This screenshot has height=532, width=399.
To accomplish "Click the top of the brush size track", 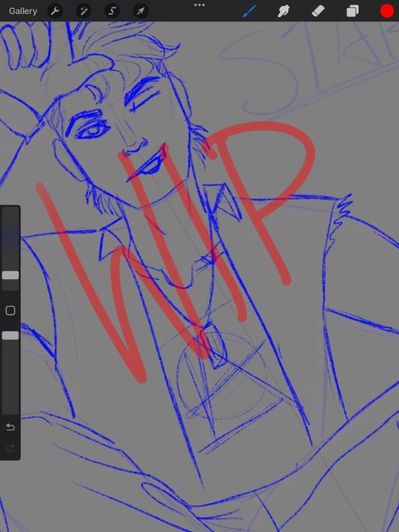I will tap(10, 211).
